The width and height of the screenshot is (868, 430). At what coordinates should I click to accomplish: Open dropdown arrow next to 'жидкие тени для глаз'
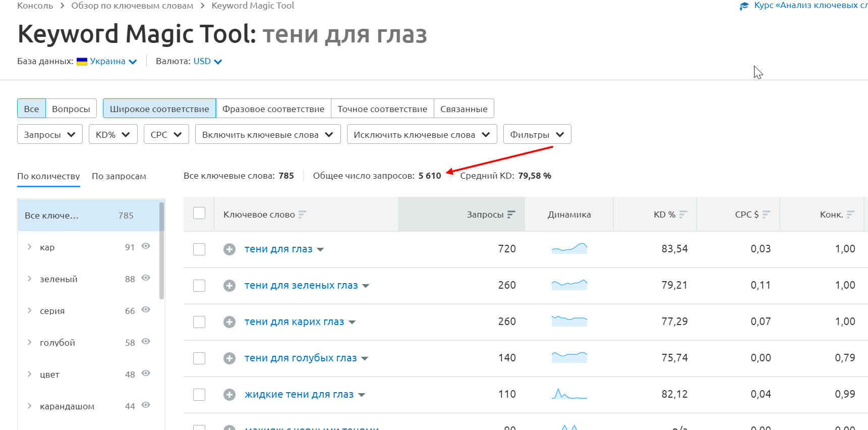click(362, 395)
